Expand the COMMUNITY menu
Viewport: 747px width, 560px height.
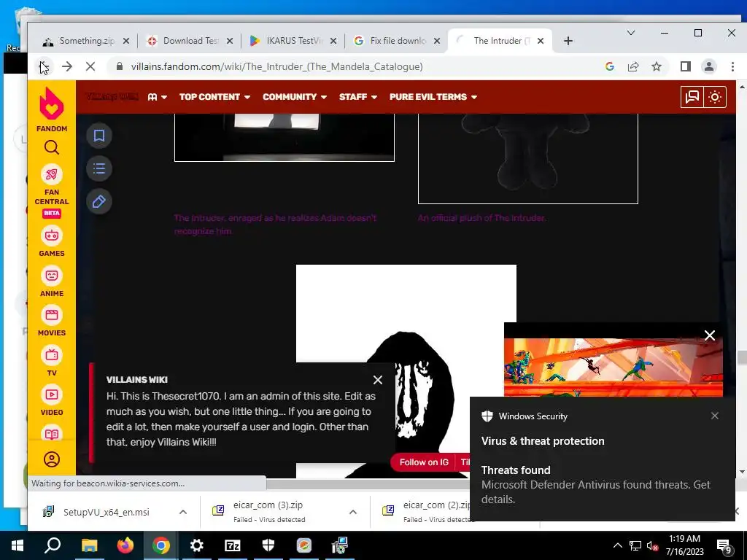295,97
